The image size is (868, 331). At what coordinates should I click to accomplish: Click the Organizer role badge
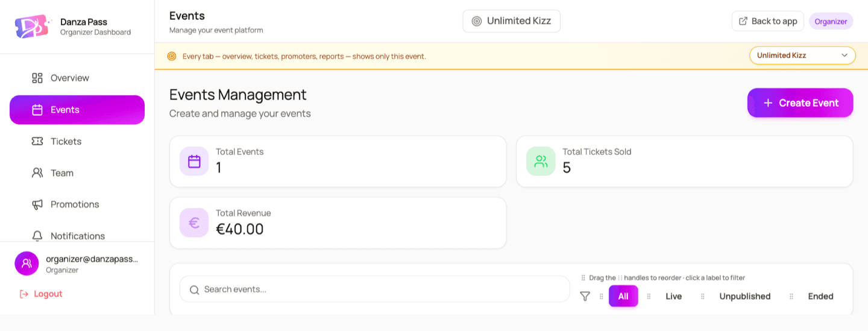831,21
